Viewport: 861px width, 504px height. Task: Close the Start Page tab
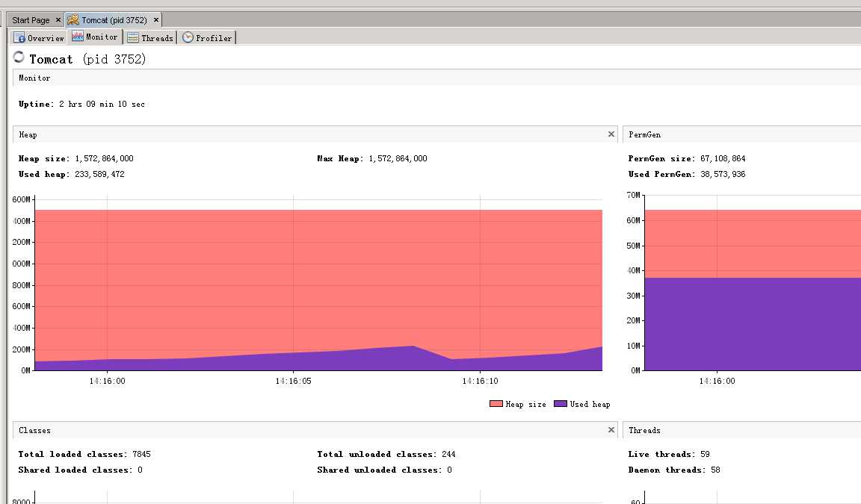(x=58, y=19)
